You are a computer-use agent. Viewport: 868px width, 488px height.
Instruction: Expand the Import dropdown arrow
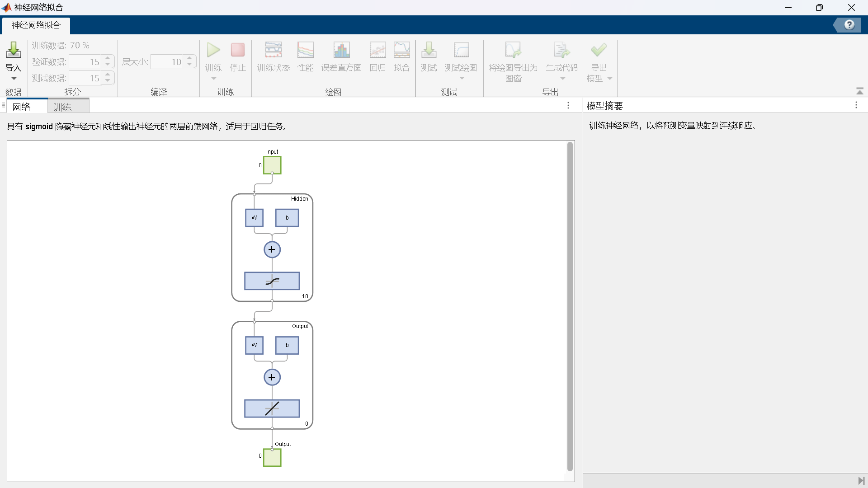point(14,79)
